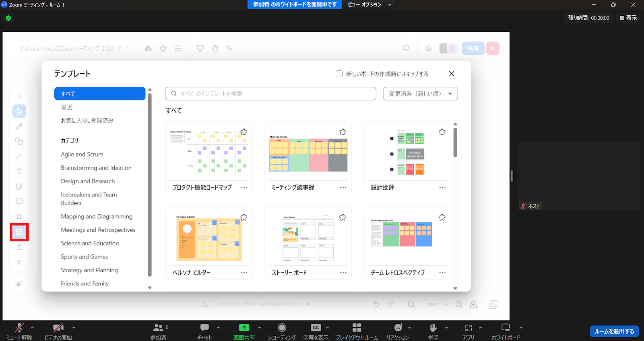Open more options for プロダクト機能ロードマップ
The image size is (644, 341).
coord(244,188)
